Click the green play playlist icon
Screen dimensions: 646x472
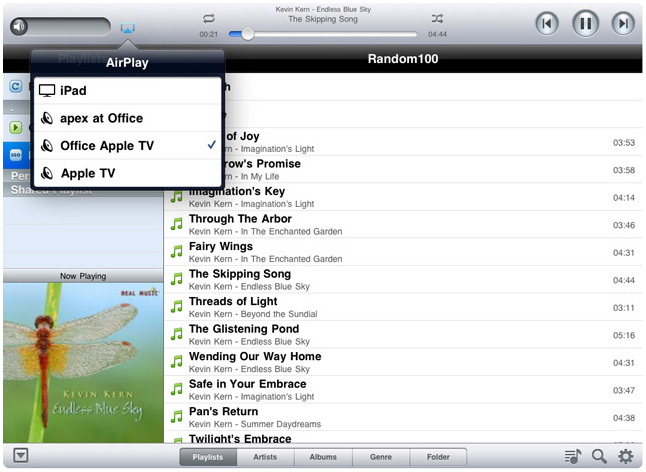click(x=16, y=127)
